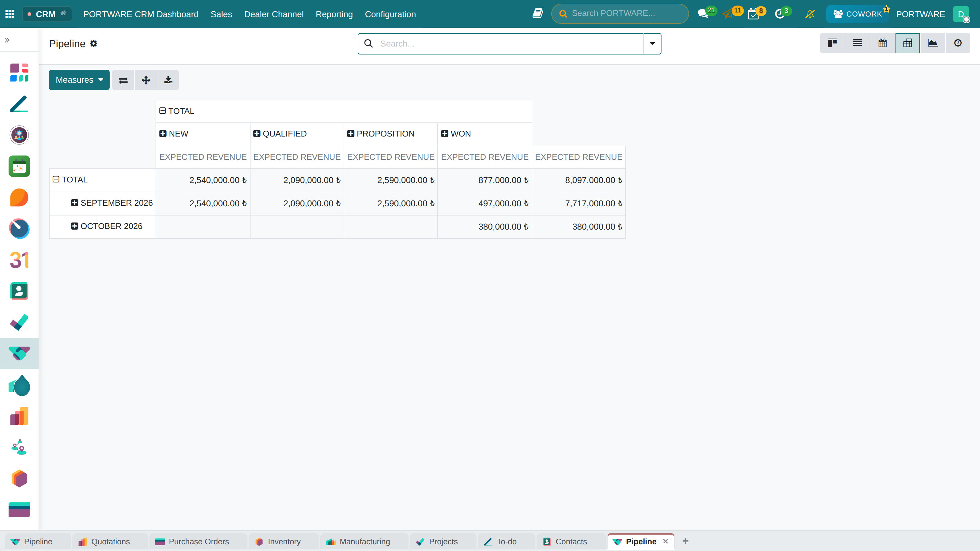Switch to Kanban view

(x=832, y=43)
